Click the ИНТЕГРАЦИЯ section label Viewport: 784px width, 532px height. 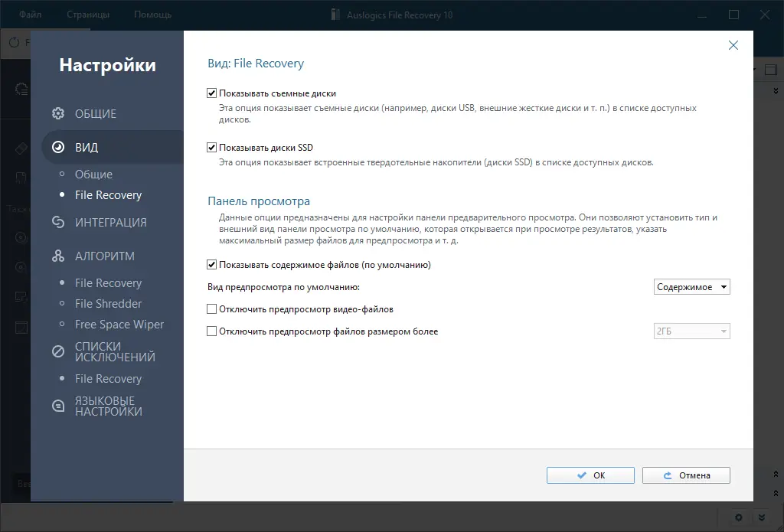[110, 223]
